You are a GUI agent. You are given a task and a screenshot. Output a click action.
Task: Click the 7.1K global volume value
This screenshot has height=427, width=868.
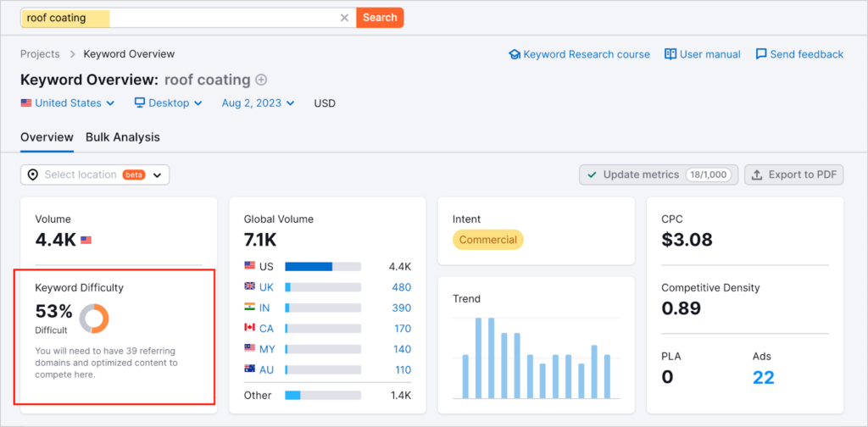(x=259, y=240)
